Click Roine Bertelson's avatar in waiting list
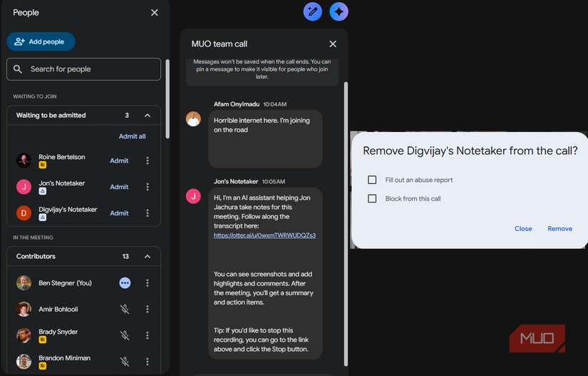This screenshot has height=376, width=588. 24,161
